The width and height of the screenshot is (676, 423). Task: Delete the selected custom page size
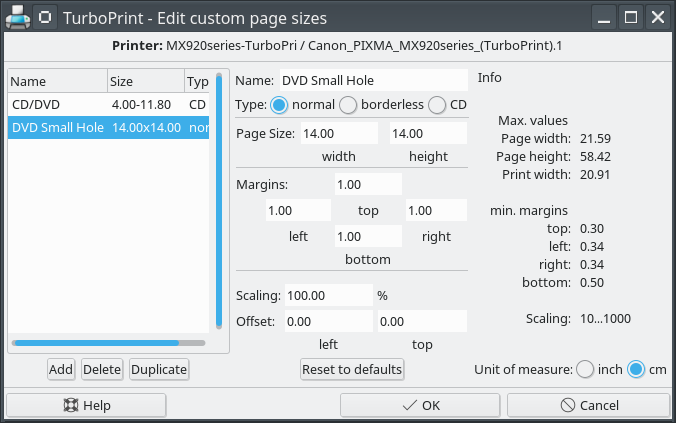(x=102, y=369)
